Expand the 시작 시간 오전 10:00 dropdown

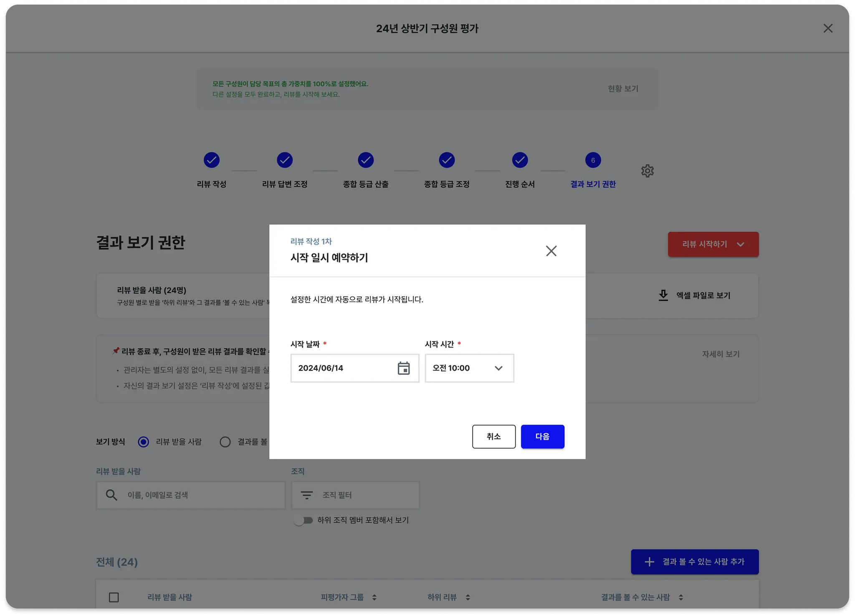(469, 368)
